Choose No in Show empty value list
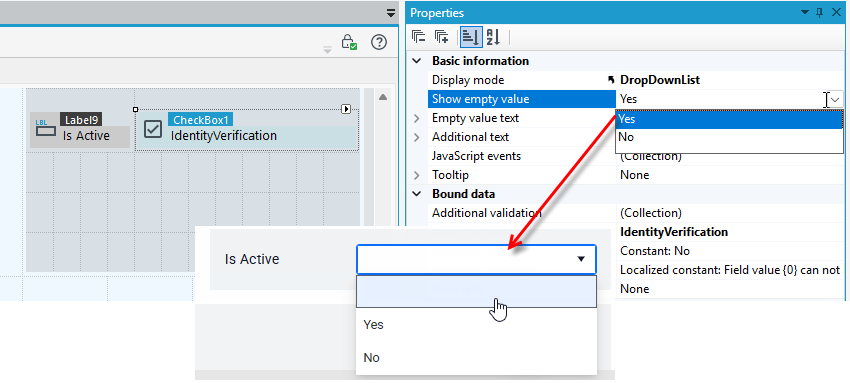850x383 pixels. [x=729, y=137]
